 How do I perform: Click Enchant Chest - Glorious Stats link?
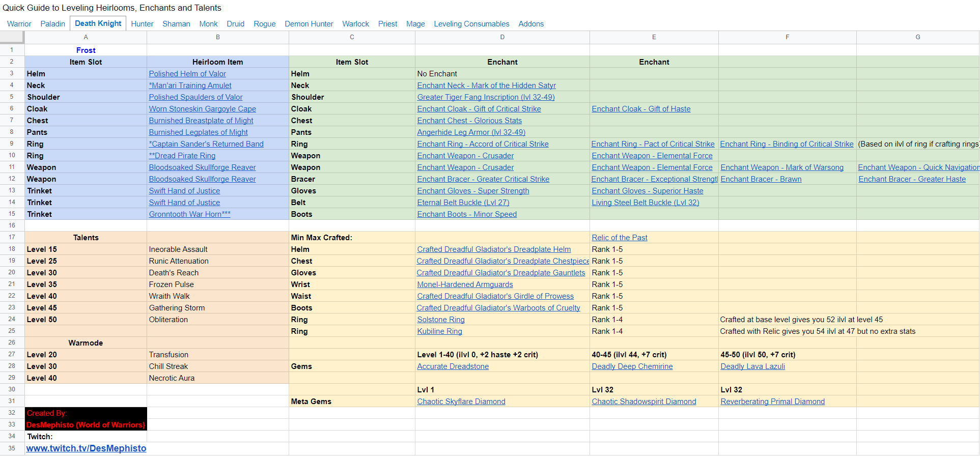(x=469, y=121)
